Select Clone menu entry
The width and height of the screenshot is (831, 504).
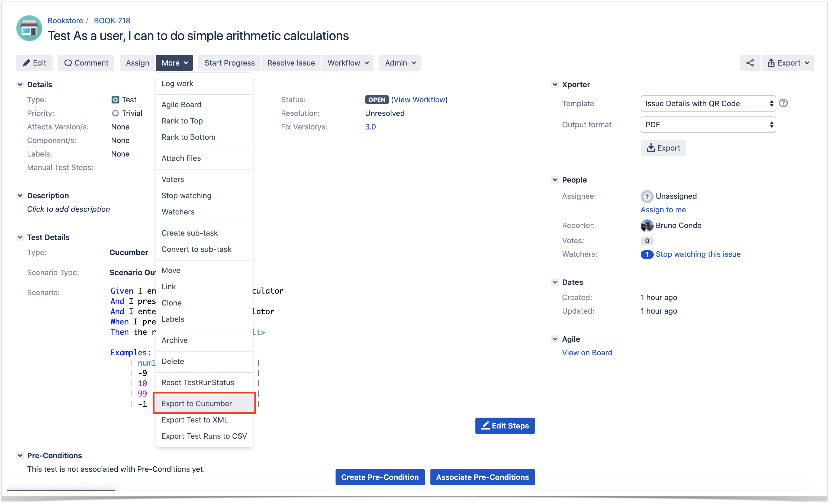(205, 303)
